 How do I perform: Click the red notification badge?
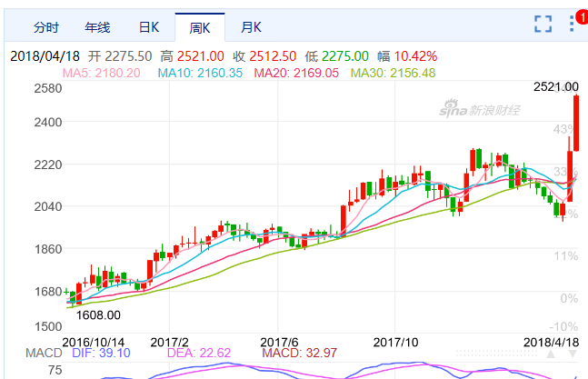582,16
